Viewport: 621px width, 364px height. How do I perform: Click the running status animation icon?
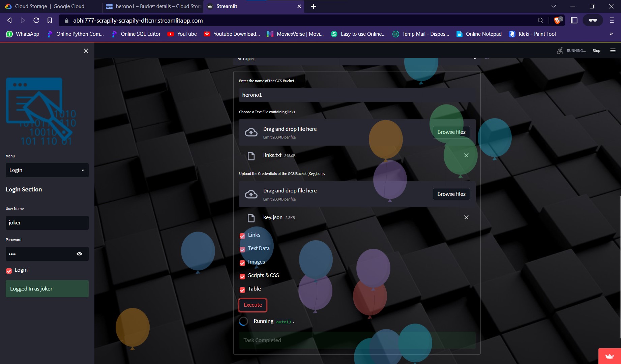(x=560, y=51)
